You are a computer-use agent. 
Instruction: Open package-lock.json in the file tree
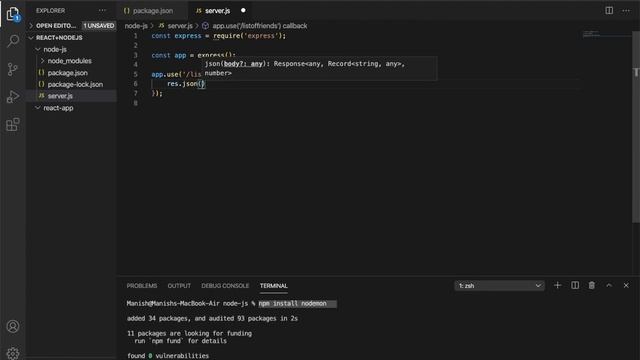point(75,84)
